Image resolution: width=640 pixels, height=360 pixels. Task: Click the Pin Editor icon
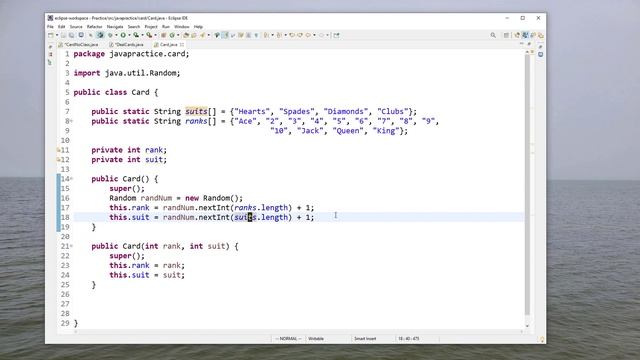(x=336, y=35)
